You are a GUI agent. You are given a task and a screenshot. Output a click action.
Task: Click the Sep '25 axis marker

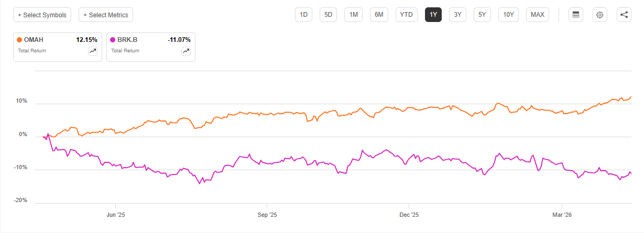pyautogui.click(x=267, y=215)
